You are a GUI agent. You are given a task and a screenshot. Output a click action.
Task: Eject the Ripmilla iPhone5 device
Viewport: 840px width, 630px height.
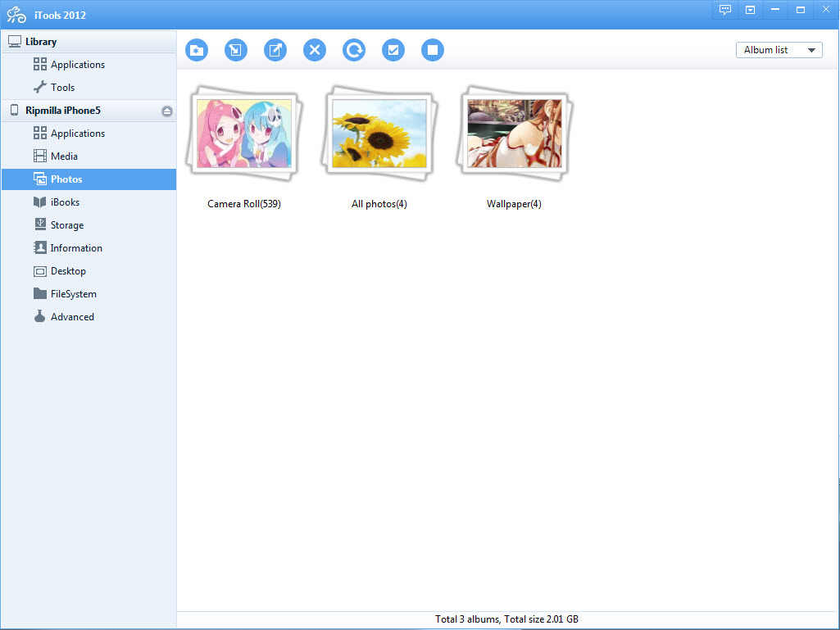(x=167, y=111)
